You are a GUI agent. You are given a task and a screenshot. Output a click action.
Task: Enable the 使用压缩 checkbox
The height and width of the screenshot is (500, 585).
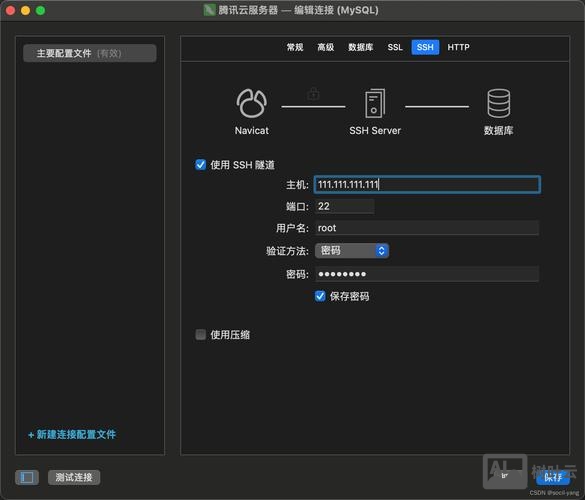pyautogui.click(x=200, y=334)
